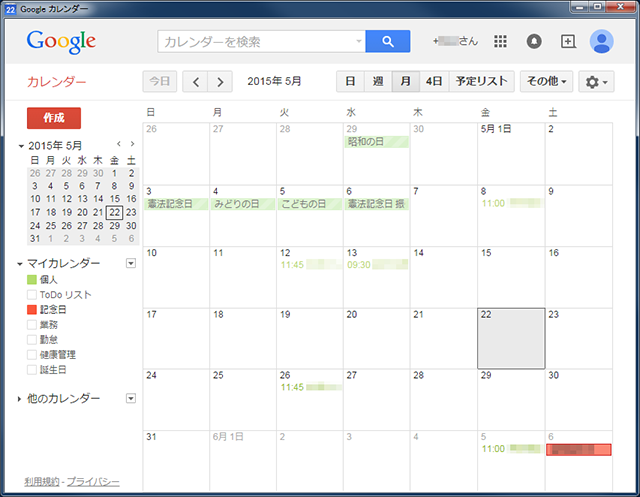
Task: Click the red 記念日 color swatch
Action: pyautogui.click(x=32, y=310)
